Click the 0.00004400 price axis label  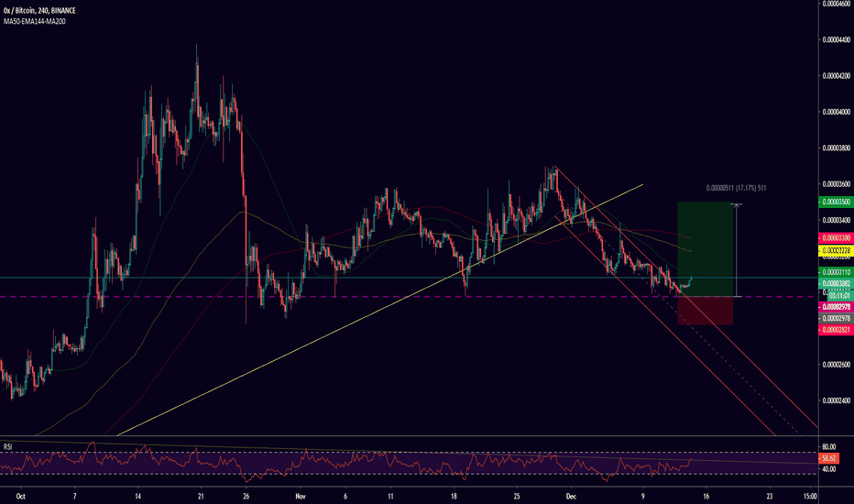837,39
